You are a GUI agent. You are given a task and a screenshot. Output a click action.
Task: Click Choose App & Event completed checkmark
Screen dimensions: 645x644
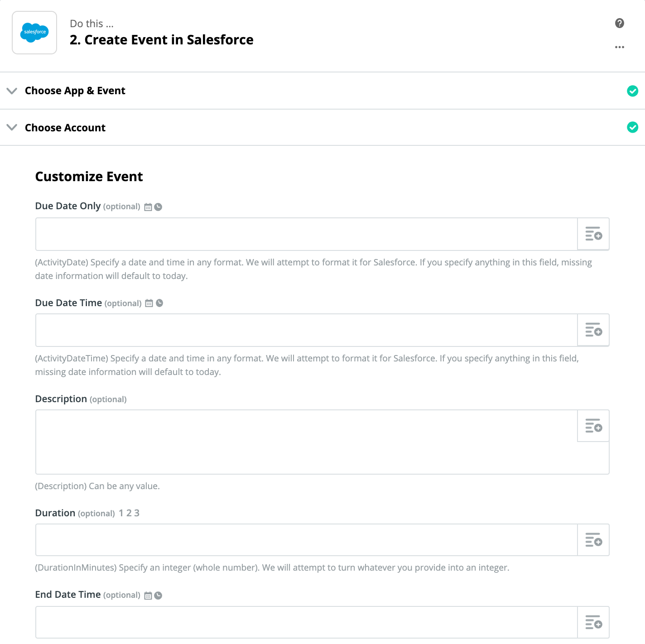coord(632,91)
